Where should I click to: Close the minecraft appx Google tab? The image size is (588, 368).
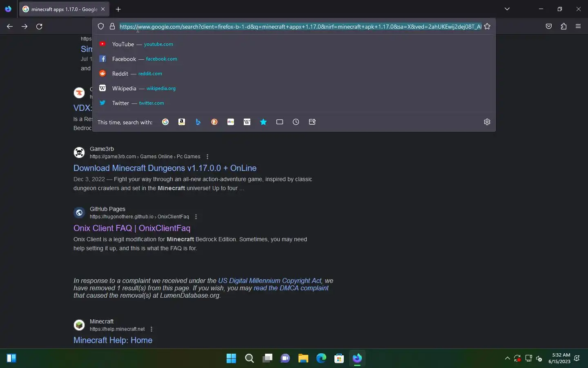103,9
